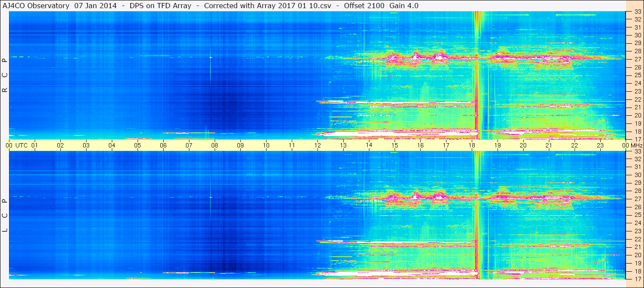Click the 26 MHz tick in LCP panel

[637, 207]
